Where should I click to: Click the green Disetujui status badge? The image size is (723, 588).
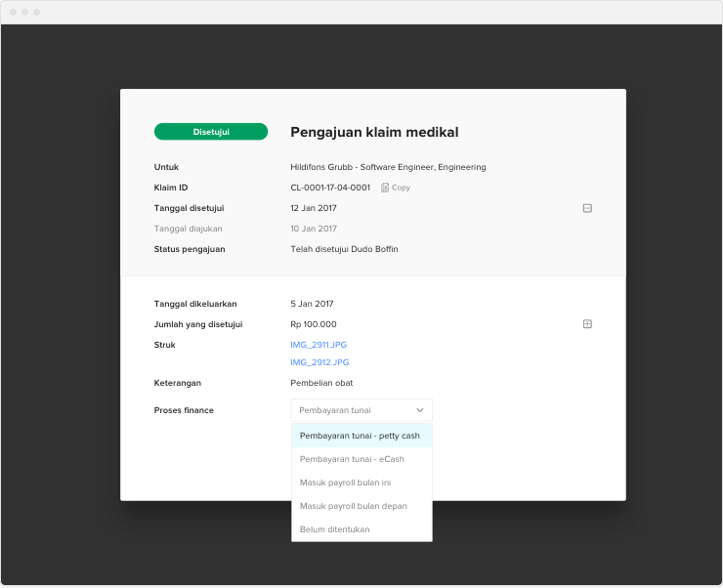pyautogui.click(x=211, y=132)
